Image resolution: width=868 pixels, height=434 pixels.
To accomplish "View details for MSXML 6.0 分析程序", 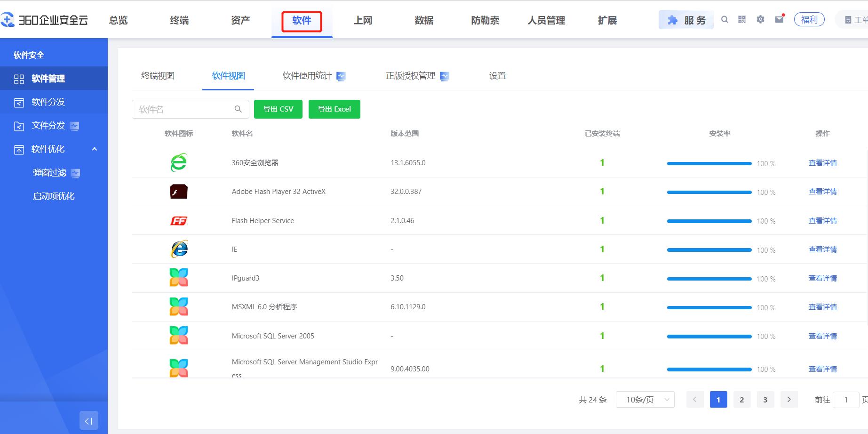I will (x=822, y=307).
